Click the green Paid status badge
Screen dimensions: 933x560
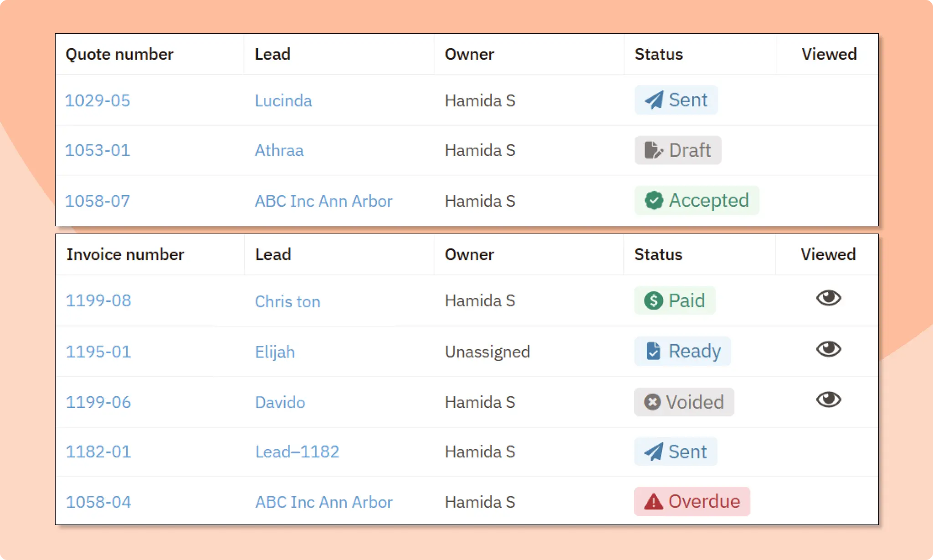tap(674, 300)
